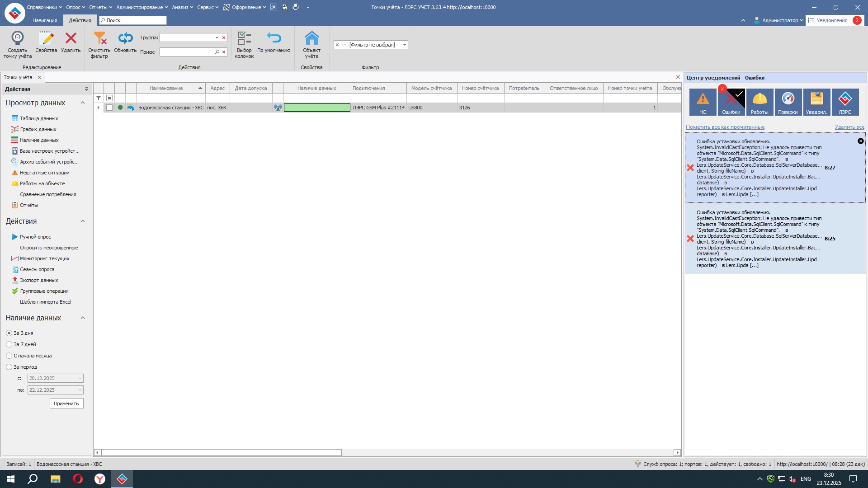Image resolution: width=868 pixels, height=488 pixels.
Task: Click 'Пометить все как прочитанные' link
Action: coord(725,127)
